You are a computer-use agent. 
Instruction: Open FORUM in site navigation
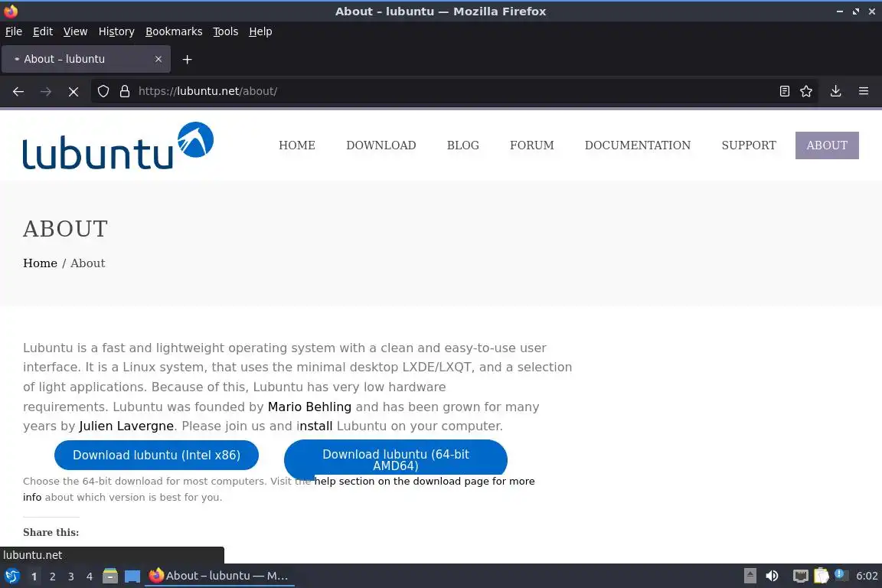click(x=531, y=145)
